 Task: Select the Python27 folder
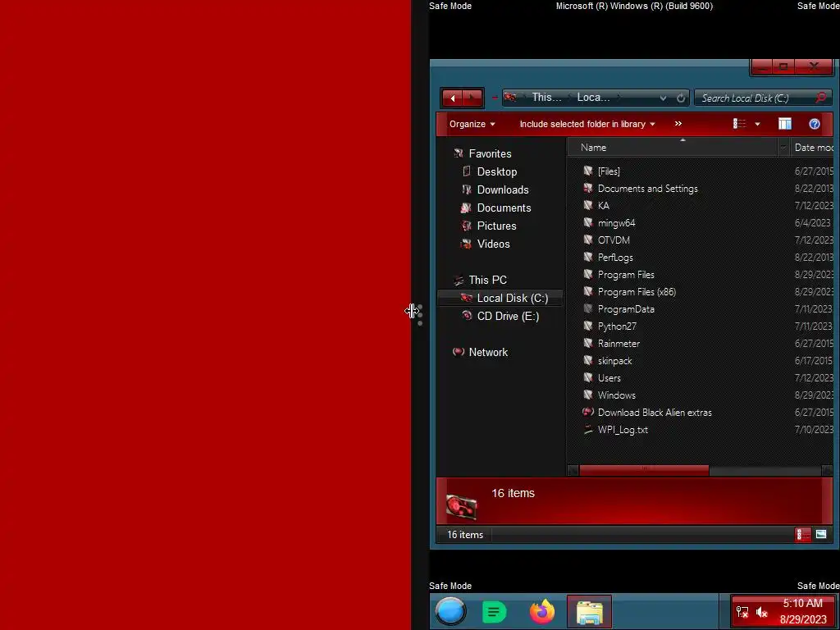coord(617,326)
